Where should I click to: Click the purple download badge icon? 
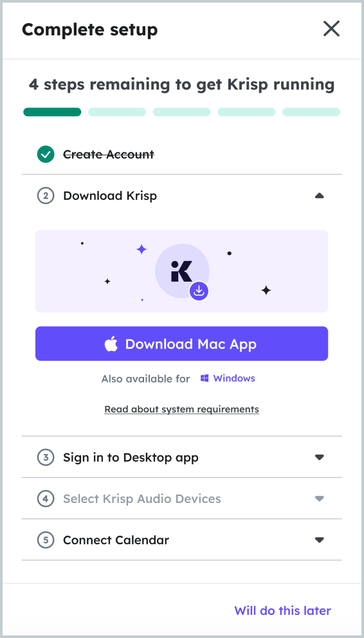point(199,291)
